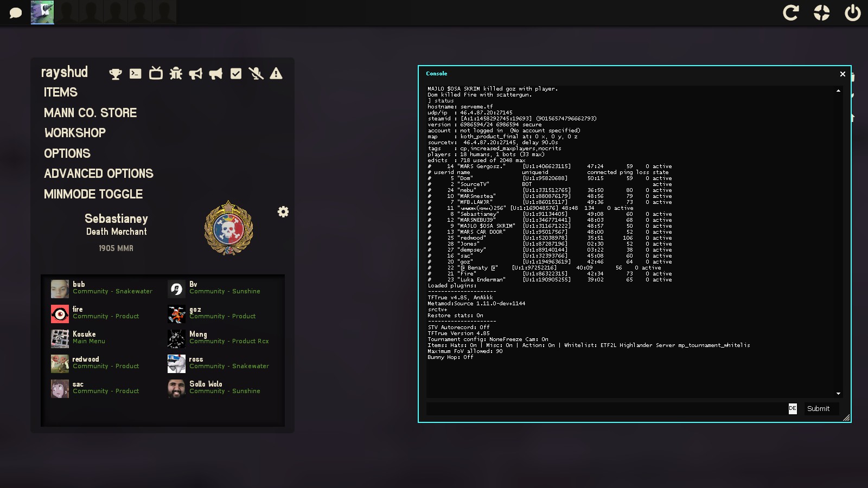Open console via the terminal prompt icon
Viewport: 868px width, 488px height.
point(136,74)
